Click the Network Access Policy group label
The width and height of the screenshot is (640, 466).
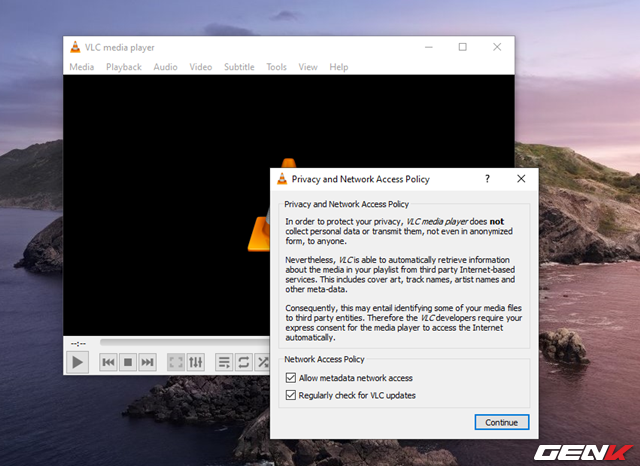(x=324, y=359)
